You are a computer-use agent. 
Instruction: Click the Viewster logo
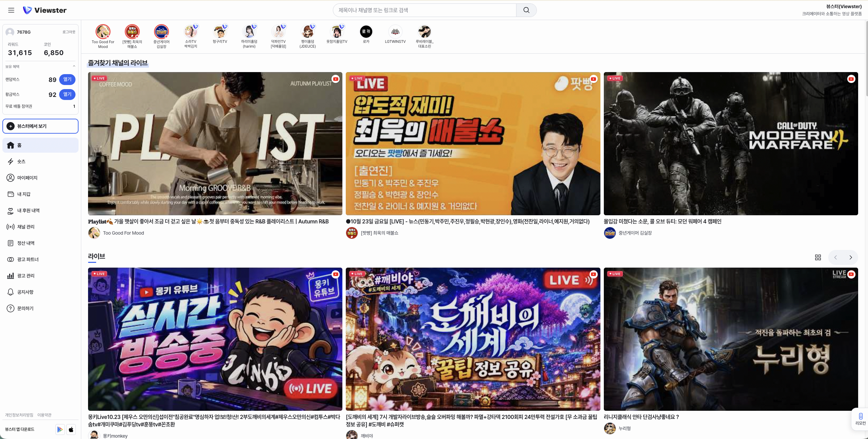point(45,10)
